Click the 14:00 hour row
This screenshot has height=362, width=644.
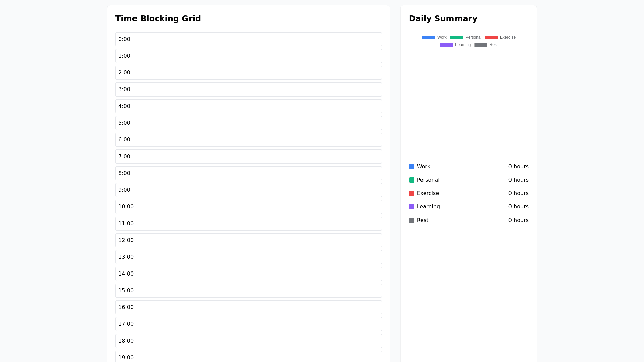pos(249,274)
